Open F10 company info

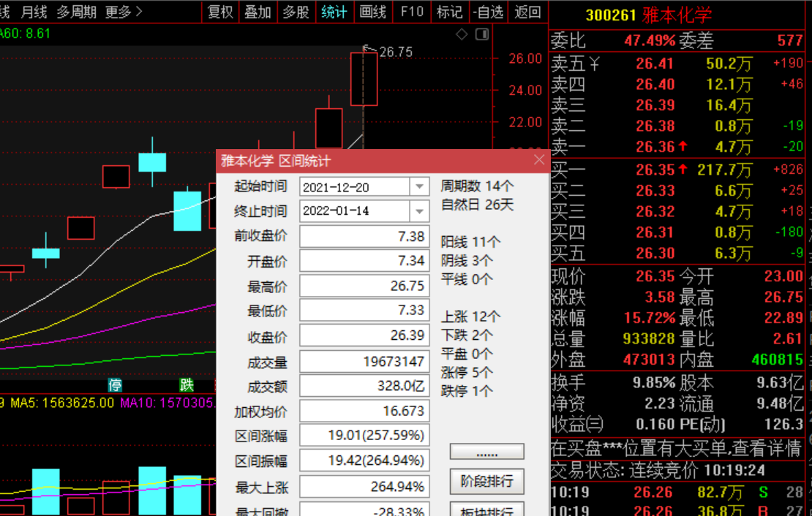click(412, 12)
